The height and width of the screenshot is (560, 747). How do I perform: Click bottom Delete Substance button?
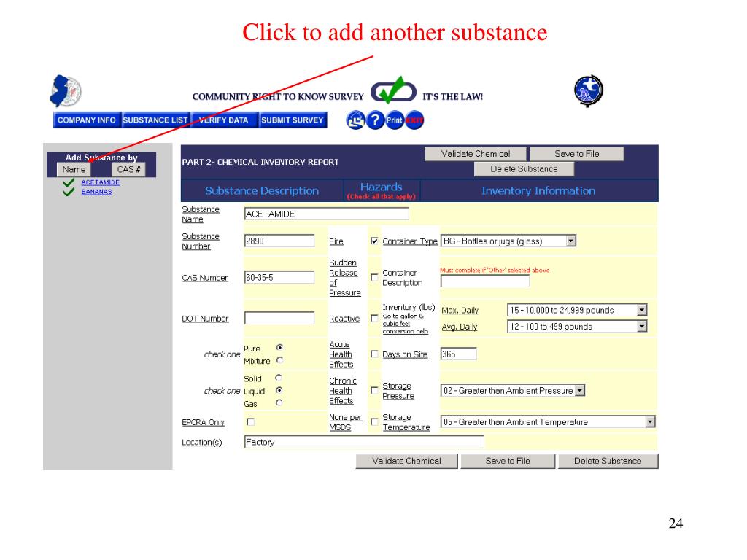point(608,461)
